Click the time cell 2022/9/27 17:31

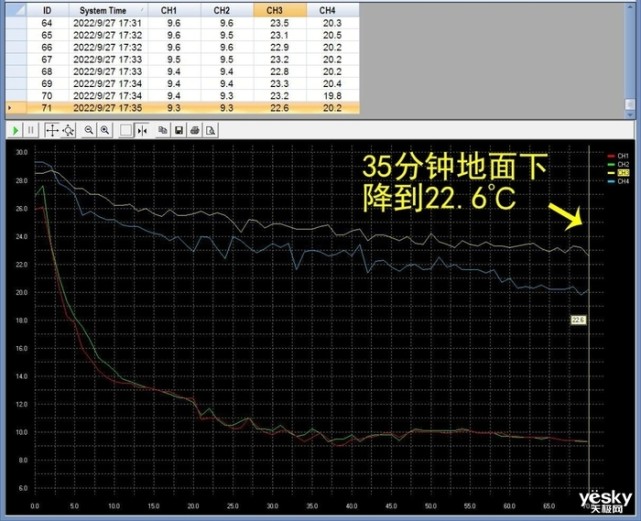click(108, 23)
